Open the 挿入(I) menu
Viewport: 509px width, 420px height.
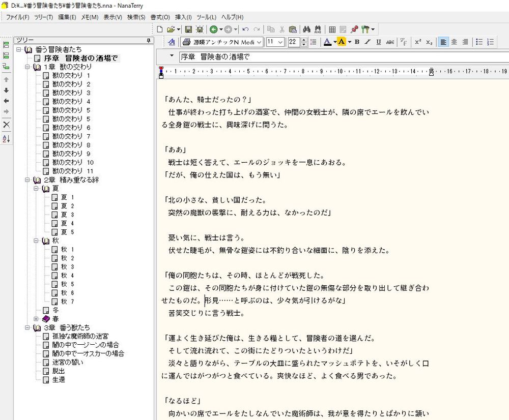(183, 17)
